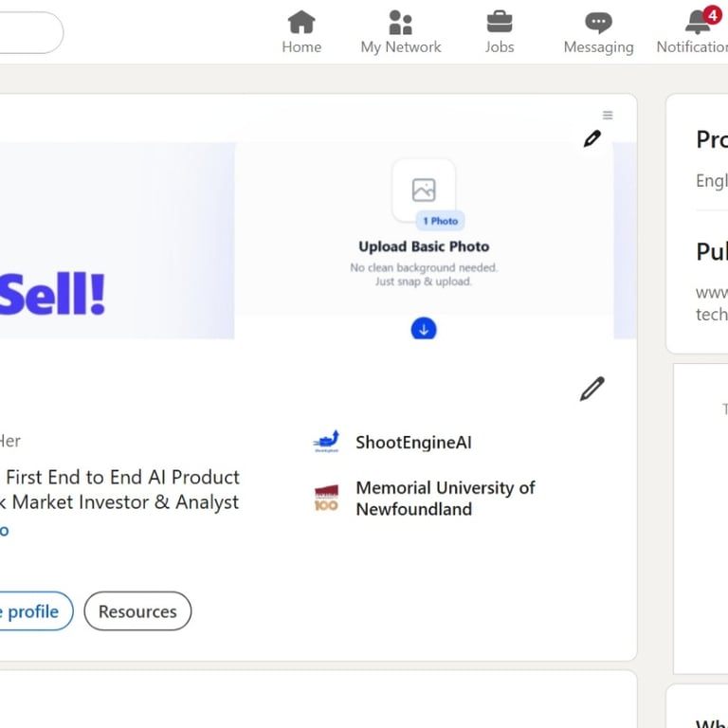728x728 pixels.
Task: Click the "Sell!" cover banner image
Action: [x=57, y=294]
